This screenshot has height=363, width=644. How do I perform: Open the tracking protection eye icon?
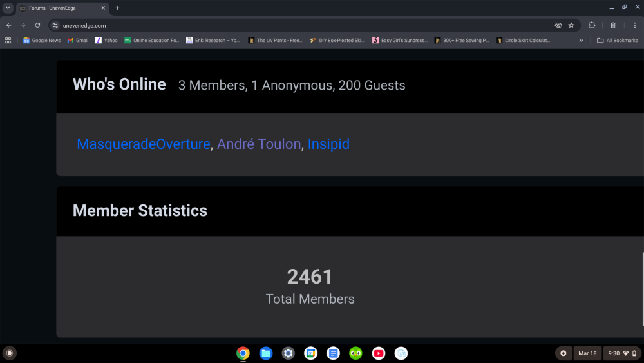[x=558, y=26]
